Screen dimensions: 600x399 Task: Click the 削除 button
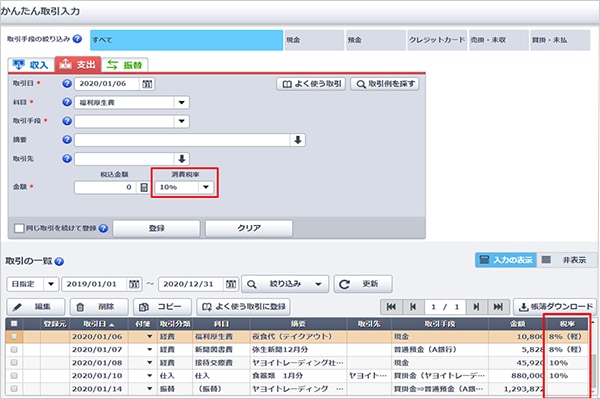point(99,307)
